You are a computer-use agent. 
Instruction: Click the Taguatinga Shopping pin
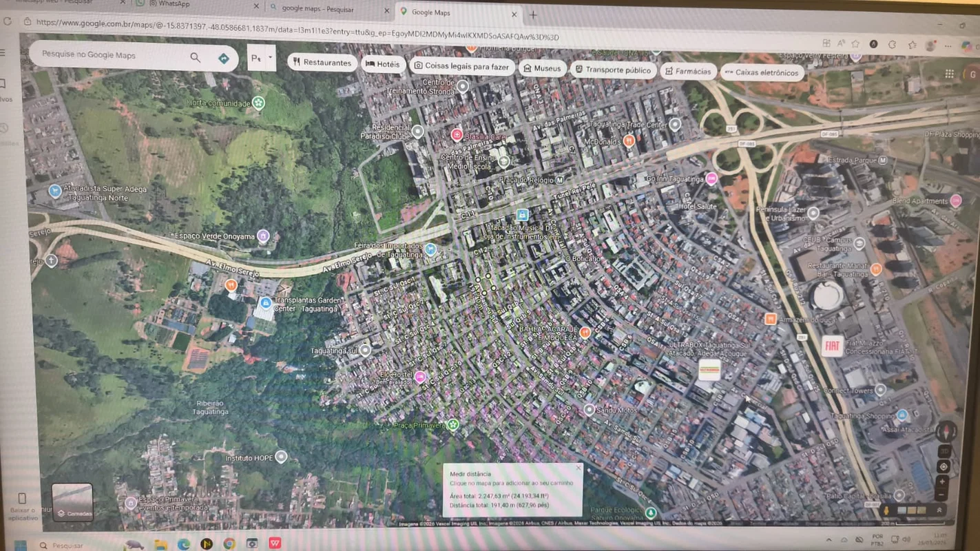tap(902, 415)
